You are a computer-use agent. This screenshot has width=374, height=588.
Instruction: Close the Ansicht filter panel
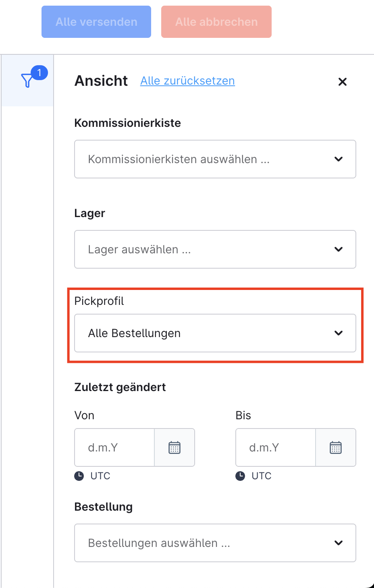(343, 82)
